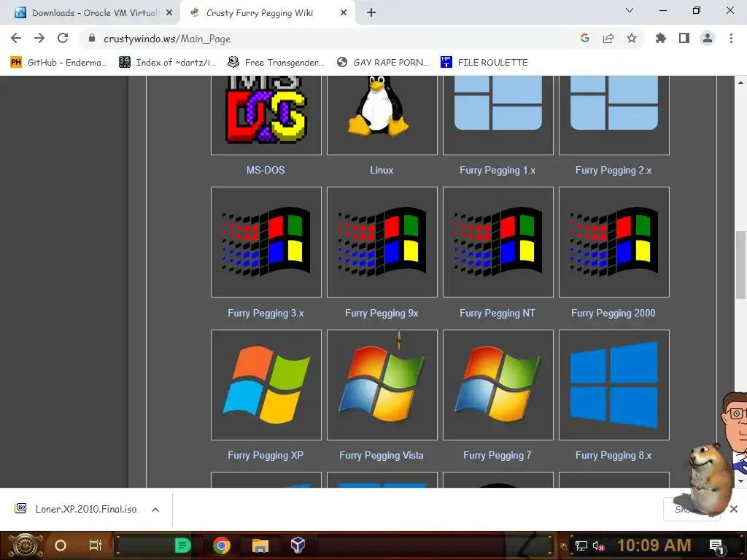Open the profile avatar menu
747x560 pixels.
point(708,38)
